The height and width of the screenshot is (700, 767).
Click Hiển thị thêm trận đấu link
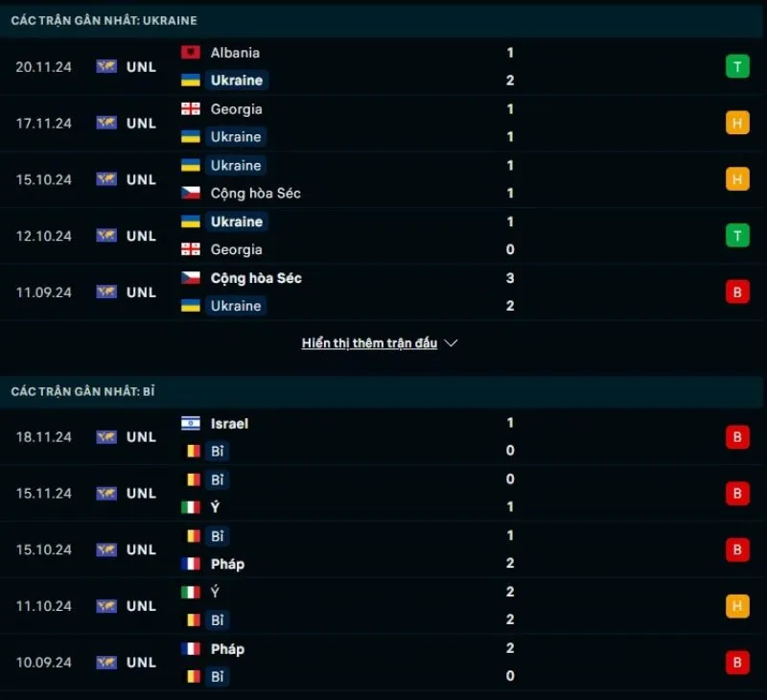click(x=370, y=342)
